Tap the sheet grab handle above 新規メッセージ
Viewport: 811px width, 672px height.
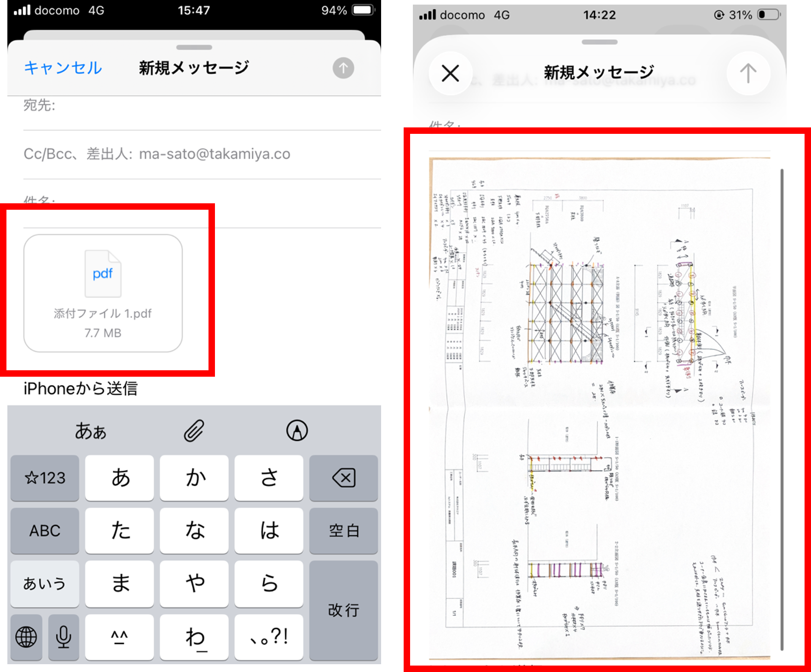point(193,46)
